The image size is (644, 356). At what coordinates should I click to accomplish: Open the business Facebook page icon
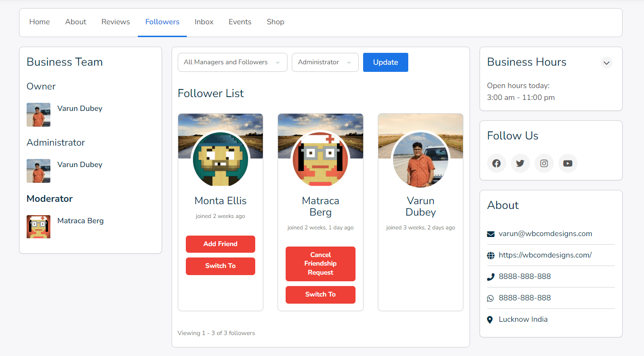496,163
